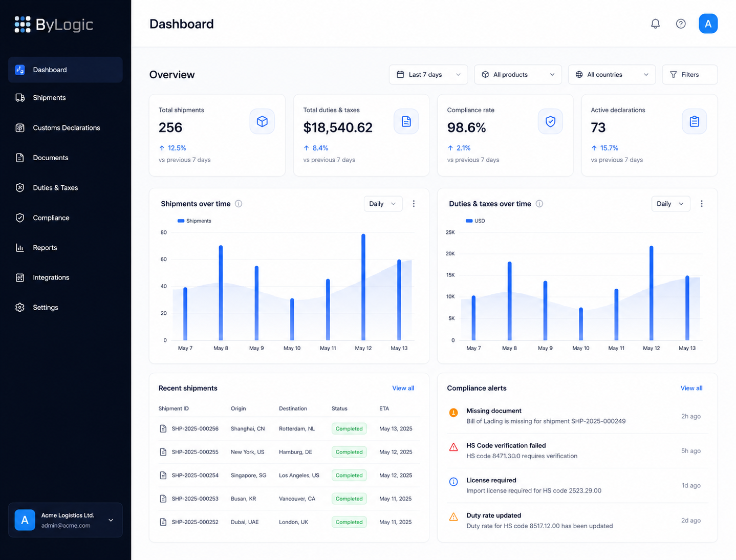Click the Filters button
The height and width of the screenshot is (560, 736).
point(689,75)
